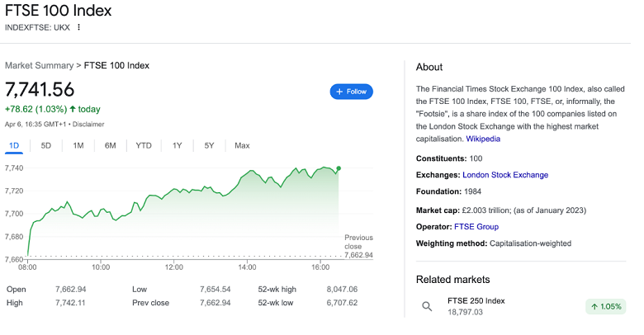Viewport: 644px width, 335px height.
Task: Select the 6M chart range tab
Action: click(x=110, y=145)
